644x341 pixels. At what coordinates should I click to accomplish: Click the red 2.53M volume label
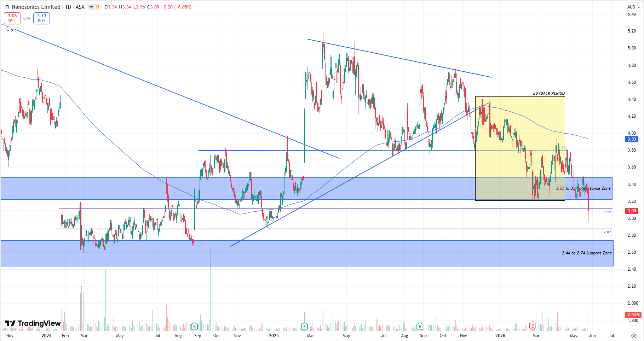(x=633, y=314)
